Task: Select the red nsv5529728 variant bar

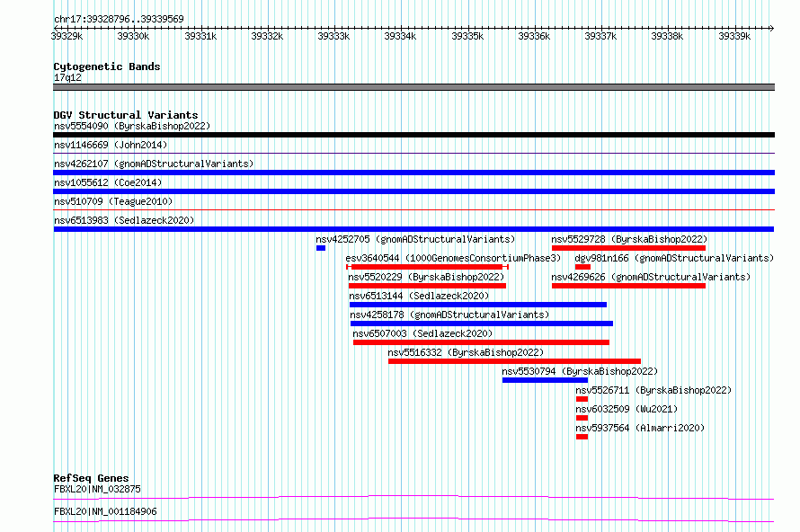Action: [628, 248]
